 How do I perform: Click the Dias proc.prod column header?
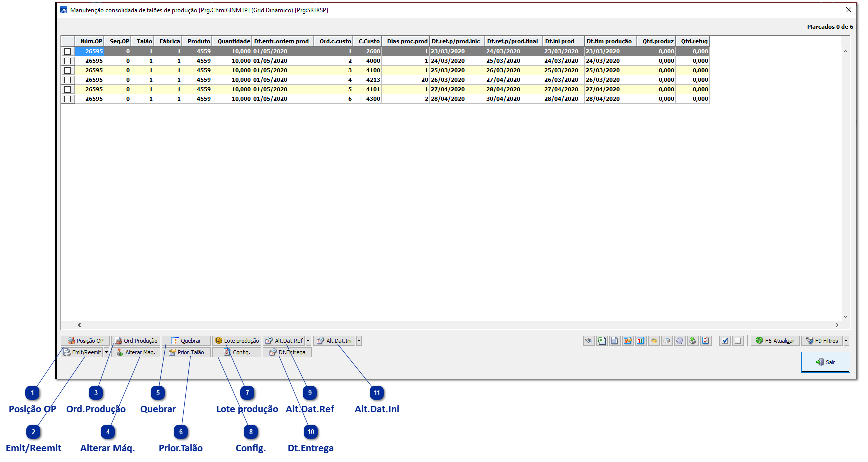pyautogui.click(x=406, y=41)
